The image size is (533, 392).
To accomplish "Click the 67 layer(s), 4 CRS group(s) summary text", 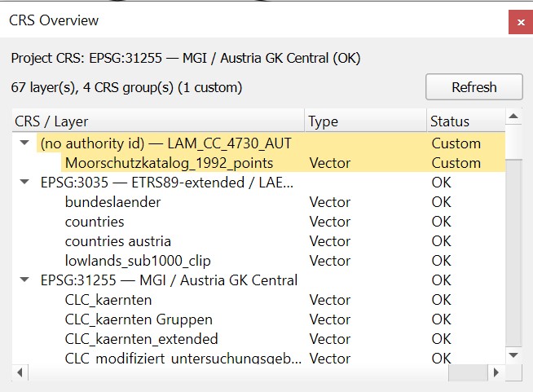I will click(x=126, y=87).
